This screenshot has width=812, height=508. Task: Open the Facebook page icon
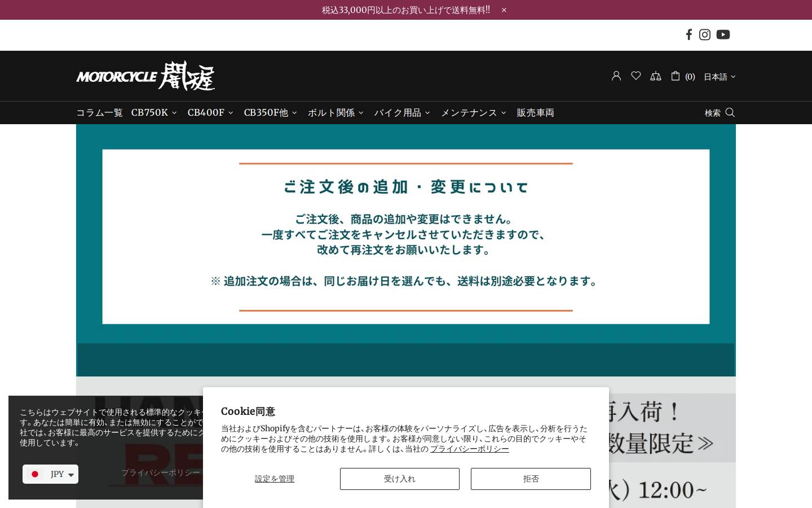tap(689, 34)
